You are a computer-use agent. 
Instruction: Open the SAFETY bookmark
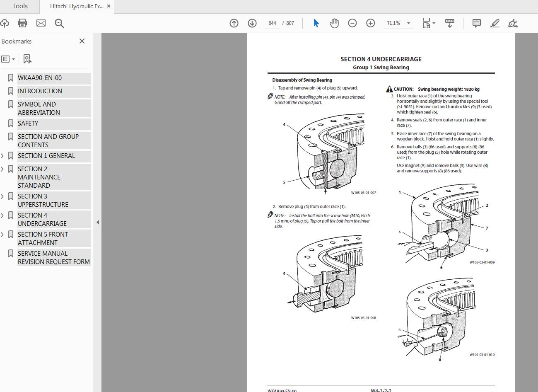(x=28, y=123)
